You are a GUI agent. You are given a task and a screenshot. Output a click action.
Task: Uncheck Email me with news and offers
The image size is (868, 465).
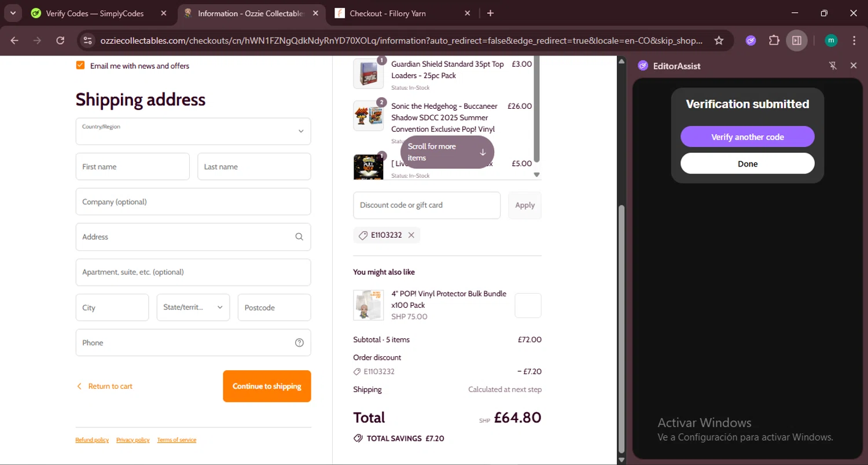click(80, 65)
